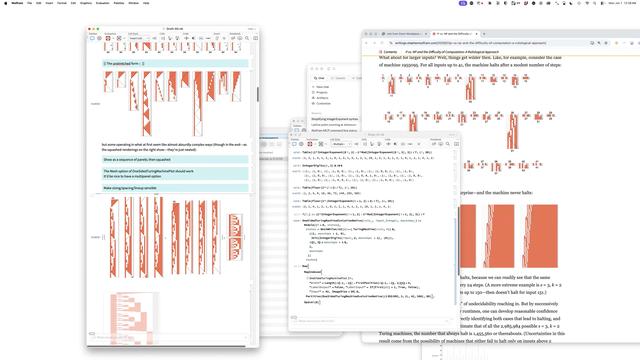Click the browser back arrow
640x360 pixels.
(366, 43)
